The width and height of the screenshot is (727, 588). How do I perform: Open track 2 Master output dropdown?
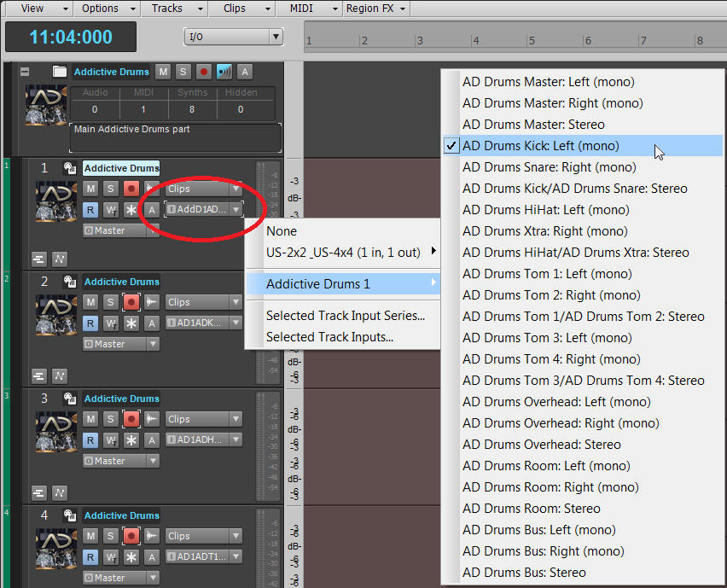click(121, 344)
